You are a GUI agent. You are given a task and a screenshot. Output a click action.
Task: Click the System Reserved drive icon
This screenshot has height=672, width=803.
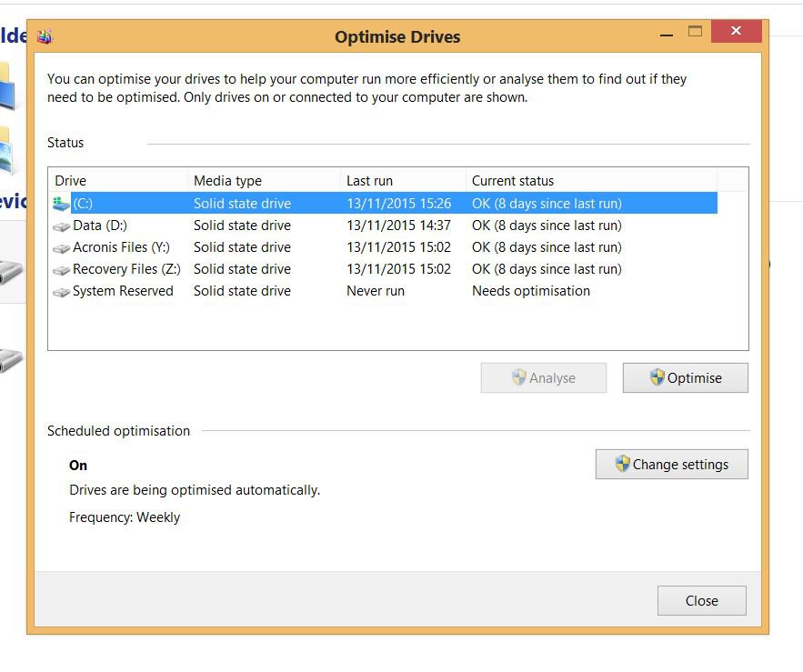point(61,292)
